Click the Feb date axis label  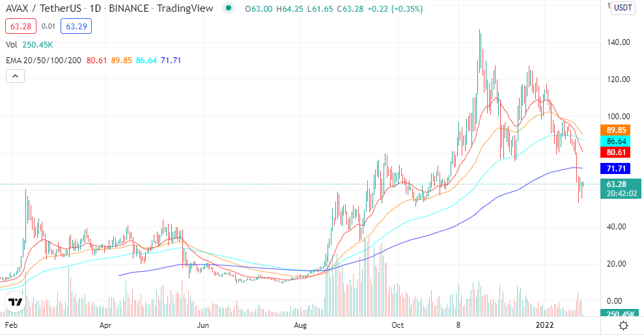click(x=11, y=325)
